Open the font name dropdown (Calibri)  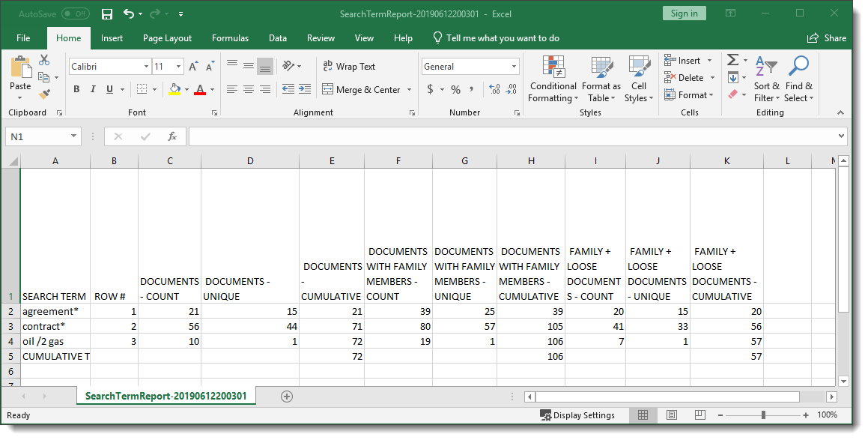146,67
